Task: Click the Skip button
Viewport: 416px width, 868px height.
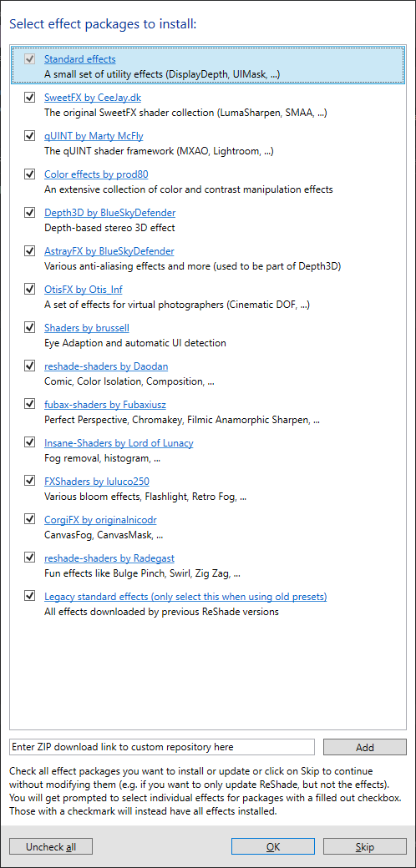Action: click(x=364, y=846)
